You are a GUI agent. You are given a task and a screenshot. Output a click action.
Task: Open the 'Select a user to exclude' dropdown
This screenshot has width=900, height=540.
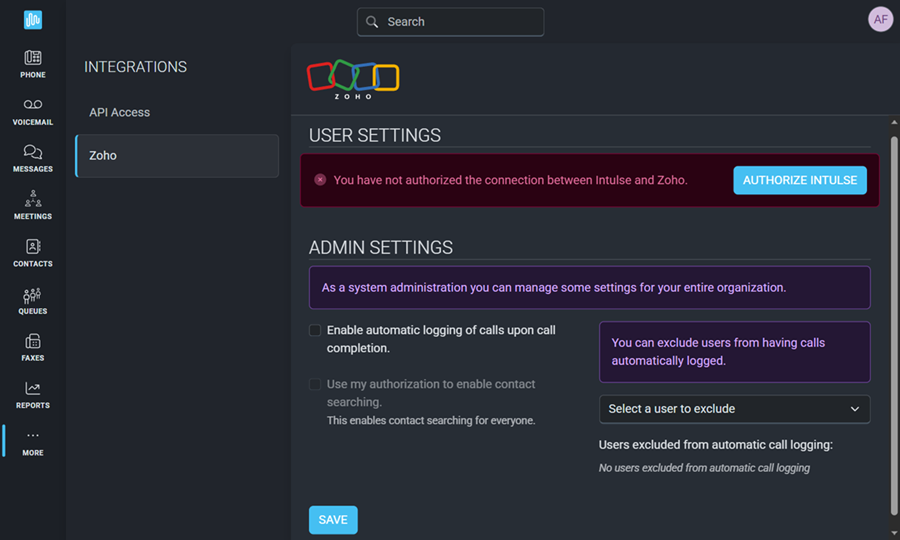click(x=734, y=409)
